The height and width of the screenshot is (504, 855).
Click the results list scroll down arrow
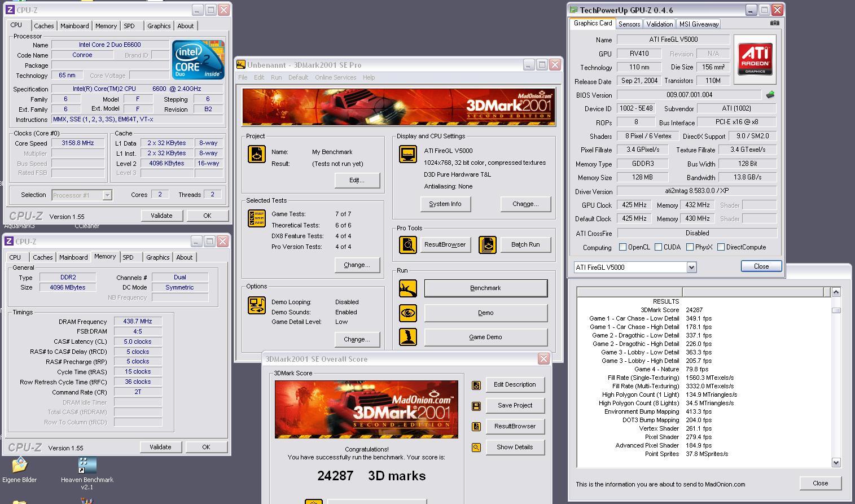tap(836, 463)
